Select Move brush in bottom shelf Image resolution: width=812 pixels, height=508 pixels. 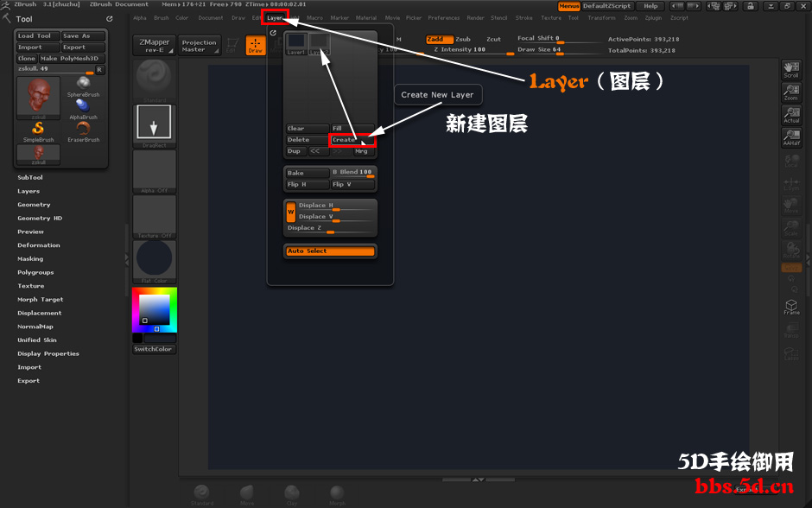[247, 495]
